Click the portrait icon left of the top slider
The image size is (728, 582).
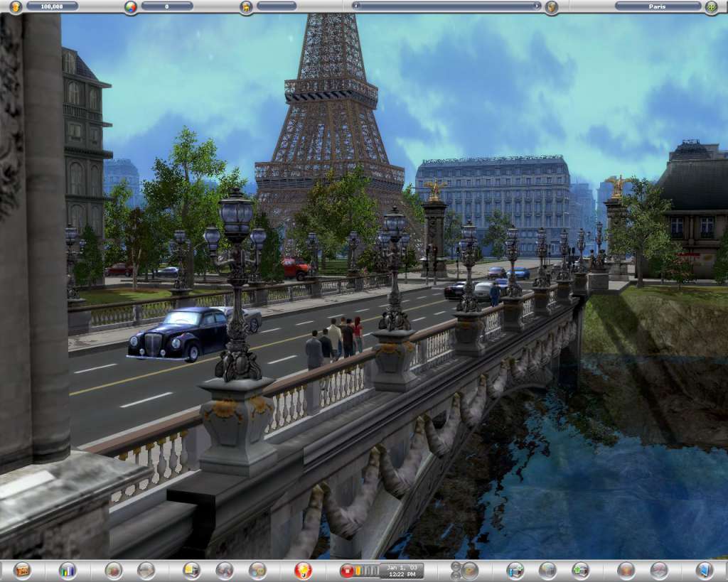245,6
